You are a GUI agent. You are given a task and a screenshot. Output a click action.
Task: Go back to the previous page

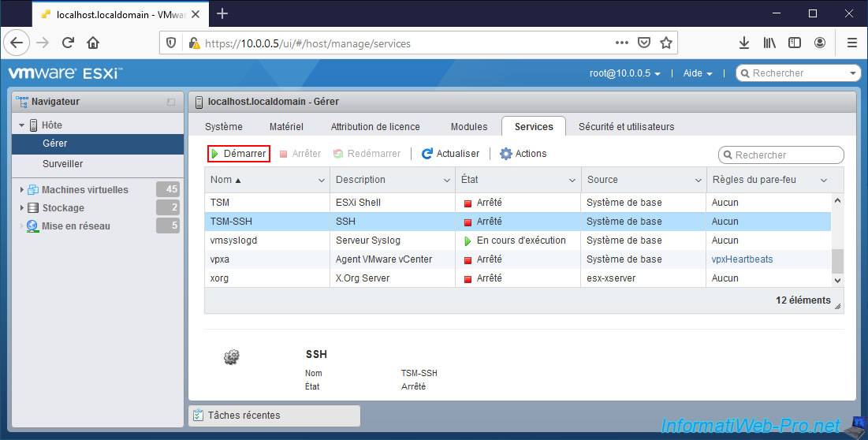tap(17, 43)
